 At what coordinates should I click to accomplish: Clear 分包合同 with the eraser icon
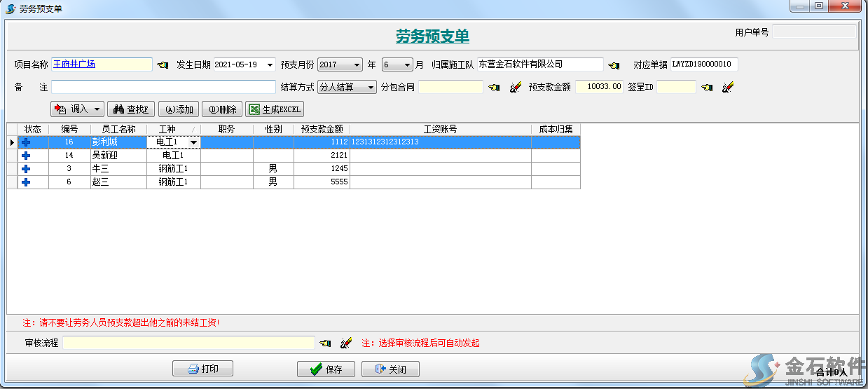[515, 88]
